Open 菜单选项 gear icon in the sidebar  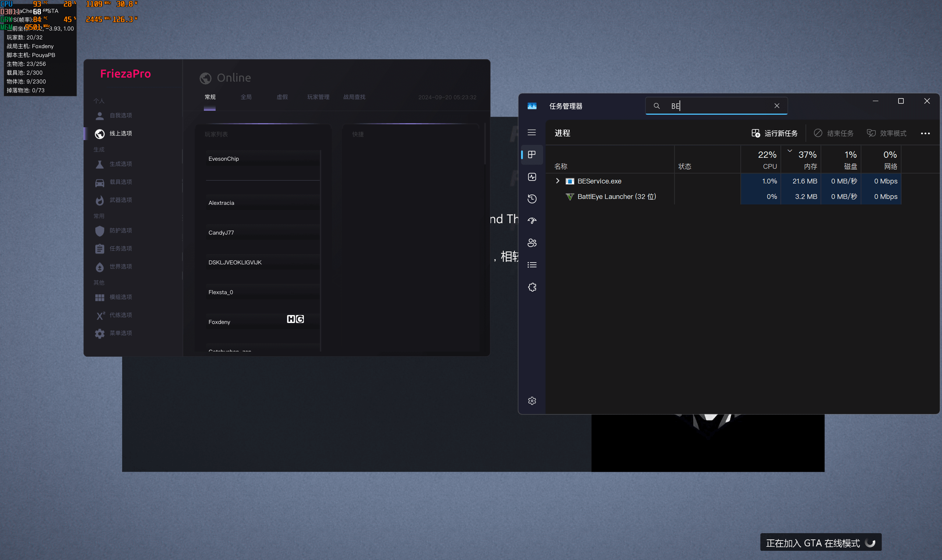[100, 333]
